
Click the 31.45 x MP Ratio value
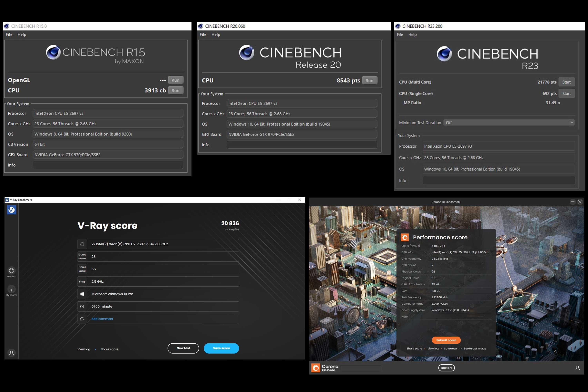(553, 103)
